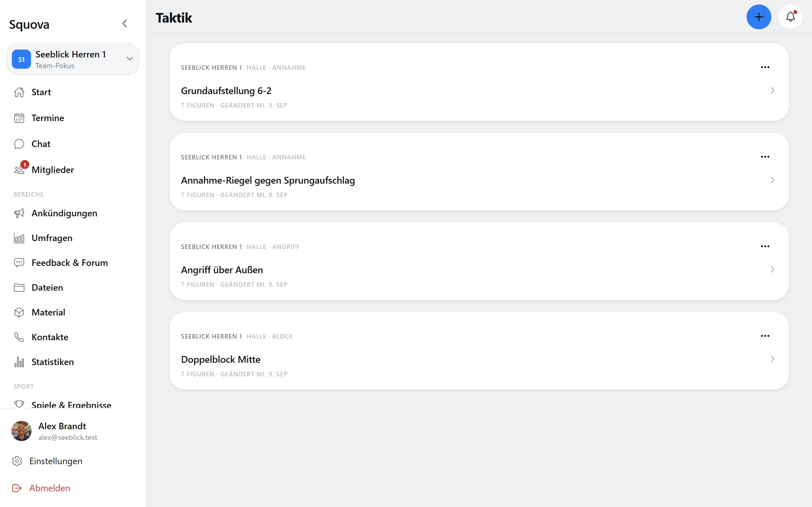Open more options for Angriff über Außen

click(x=765, y=246)
